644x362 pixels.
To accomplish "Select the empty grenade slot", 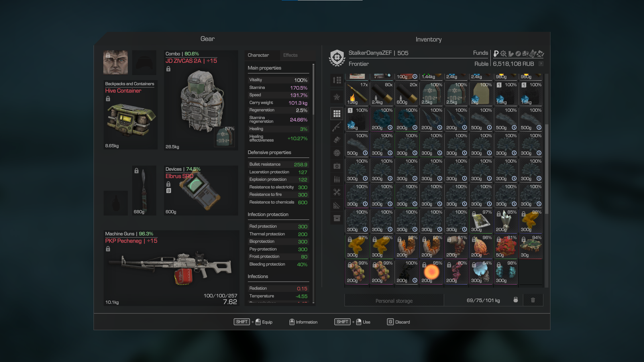I will 116,203.
